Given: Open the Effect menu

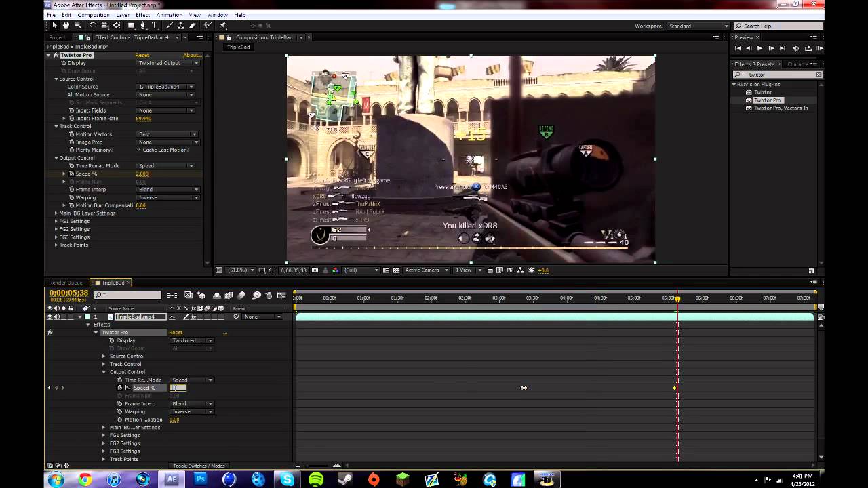Looking at the screenshot, I should coord(142,15).
